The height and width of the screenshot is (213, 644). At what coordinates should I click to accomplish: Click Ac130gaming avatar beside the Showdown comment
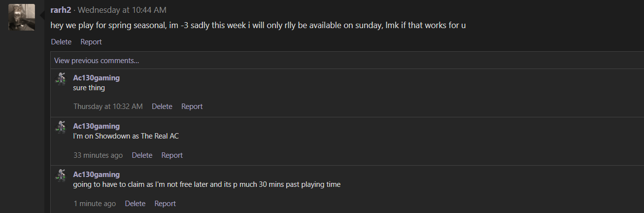pyautogui.click(x=61, y=127)
